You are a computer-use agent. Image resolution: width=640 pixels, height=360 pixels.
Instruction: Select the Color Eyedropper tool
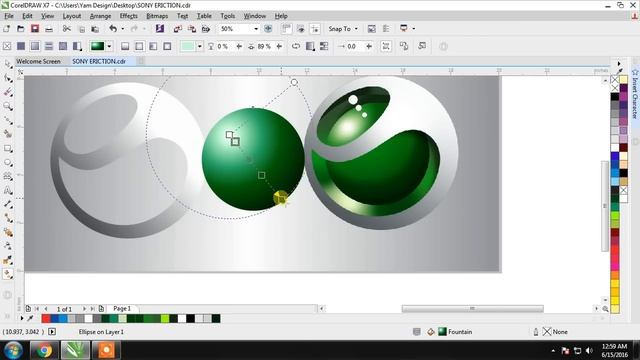pos(8,260)
